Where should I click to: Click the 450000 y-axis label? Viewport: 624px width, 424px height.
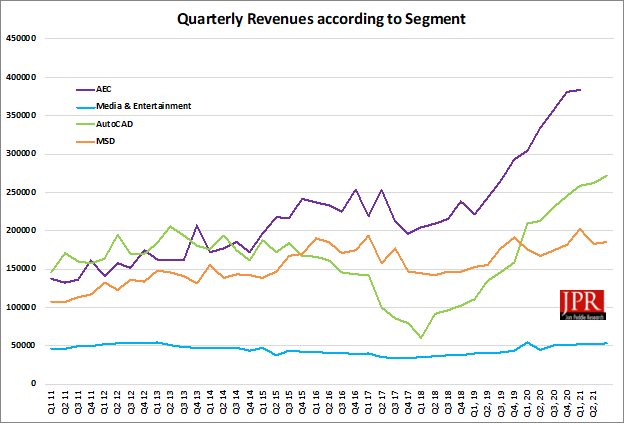click(21, 39)
